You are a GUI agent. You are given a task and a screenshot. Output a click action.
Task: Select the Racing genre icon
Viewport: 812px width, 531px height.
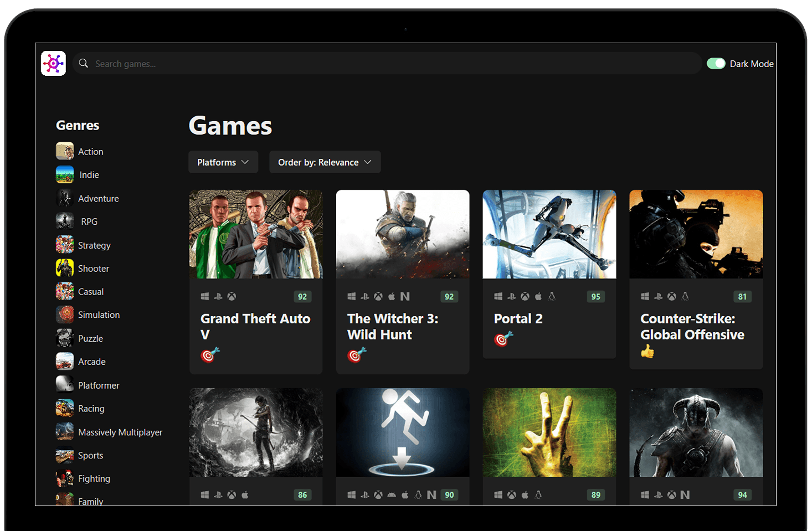coord(64,408)
